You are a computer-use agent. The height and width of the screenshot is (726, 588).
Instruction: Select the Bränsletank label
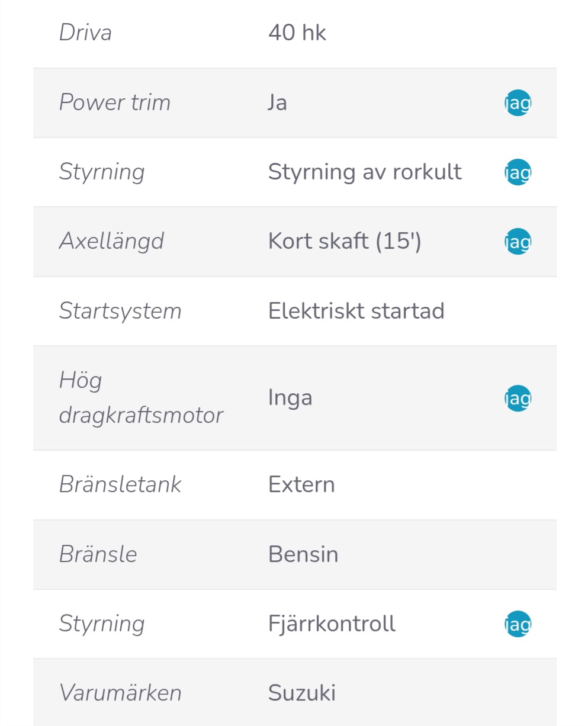pos(120,484)
